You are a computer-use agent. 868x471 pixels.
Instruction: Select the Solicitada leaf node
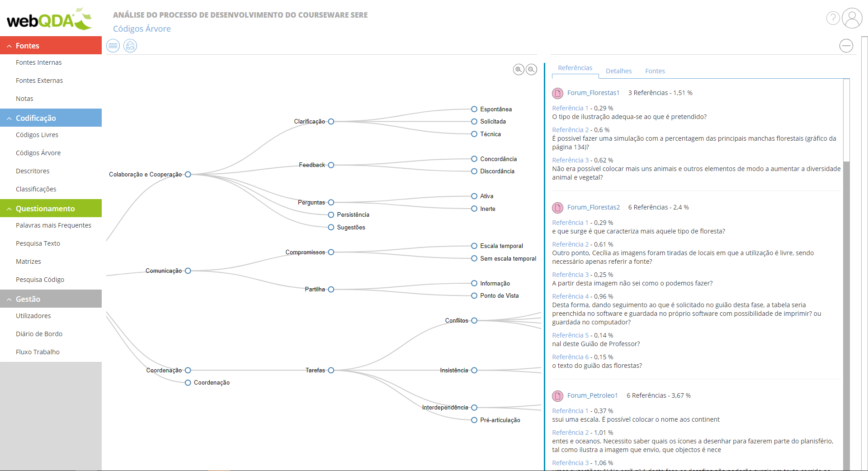click(490, 122)
